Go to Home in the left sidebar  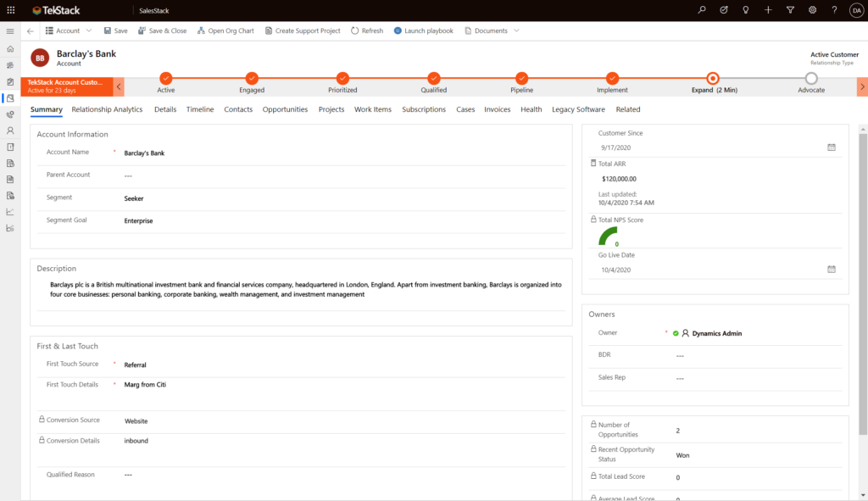(x=10, y=48)
